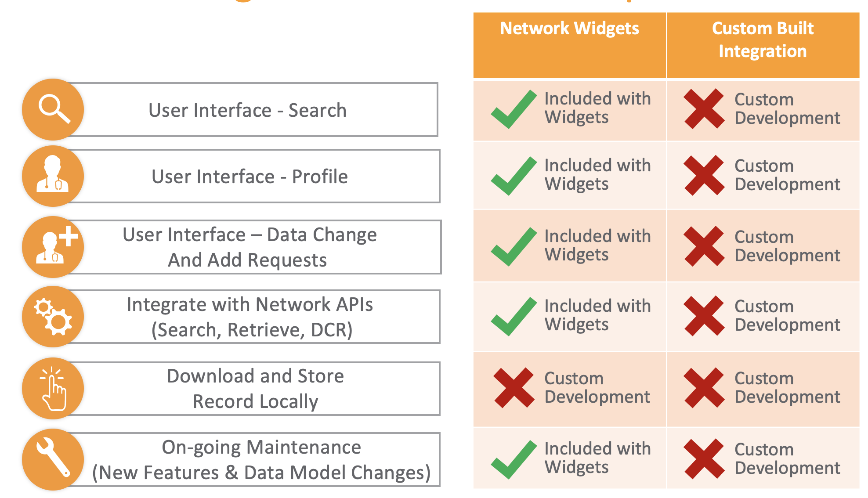Click Custom Built red X in Network APIs row
Screen dimensions: 868x498
coord(704,316)
